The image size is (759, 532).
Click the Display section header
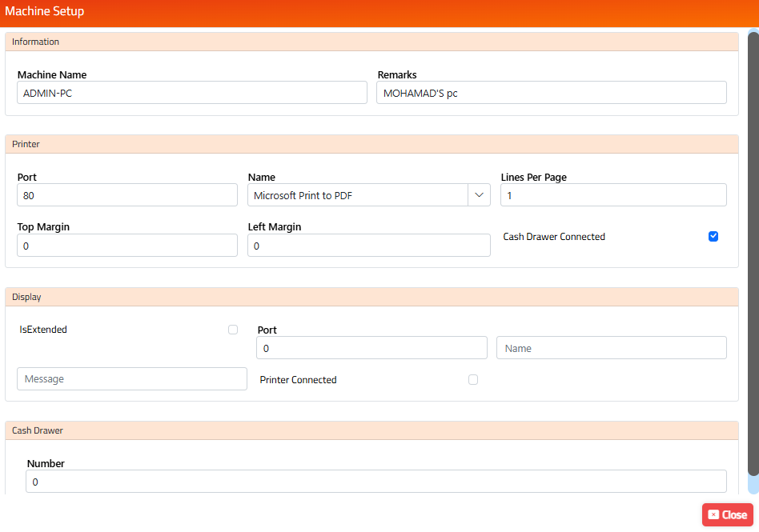click(x=371, y=297)
